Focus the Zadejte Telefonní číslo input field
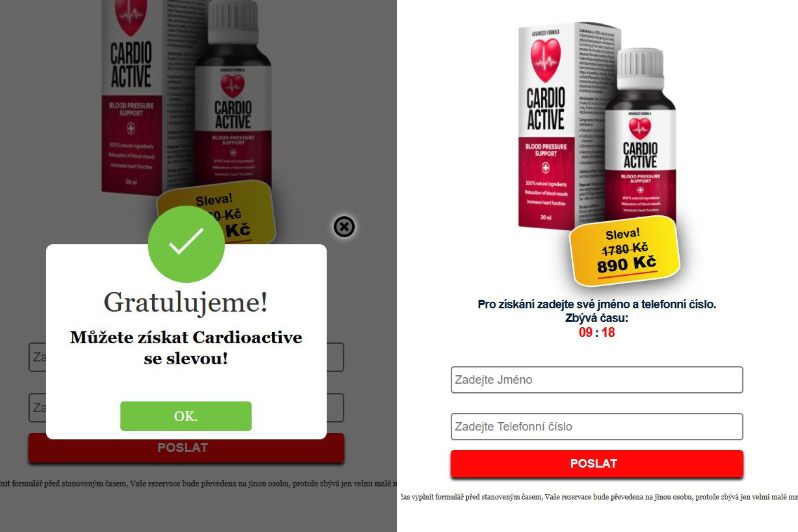Screen dimensions: 798x532 click(597, 427)
